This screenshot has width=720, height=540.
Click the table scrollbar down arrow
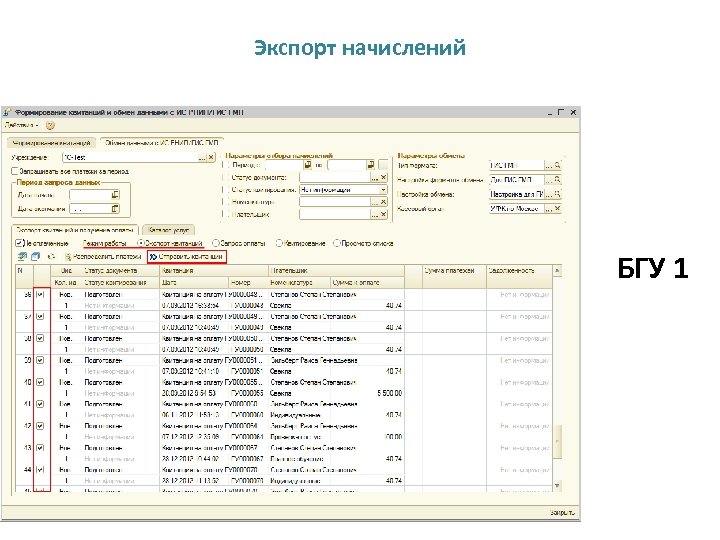[x=557, y=486]
